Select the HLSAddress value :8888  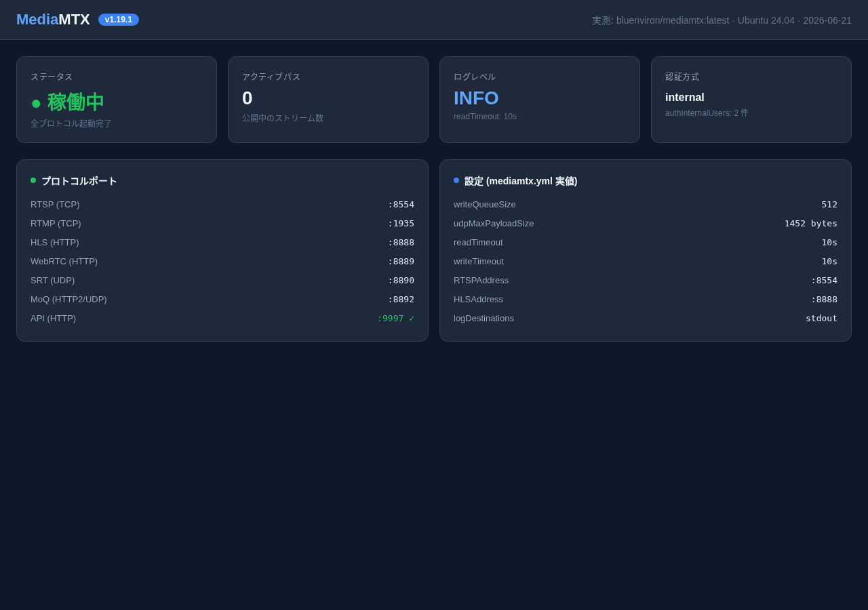824,300
